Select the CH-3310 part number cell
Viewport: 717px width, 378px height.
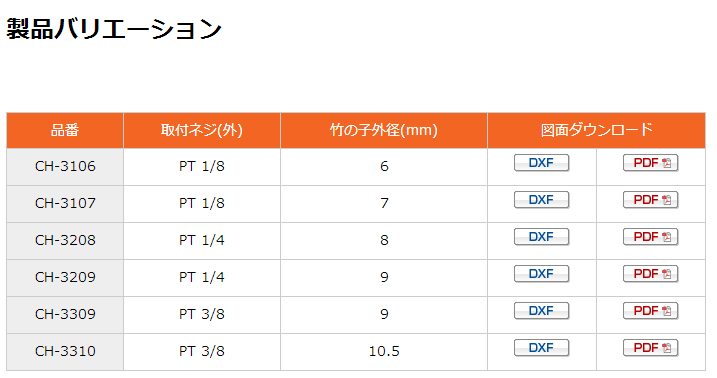65,351
